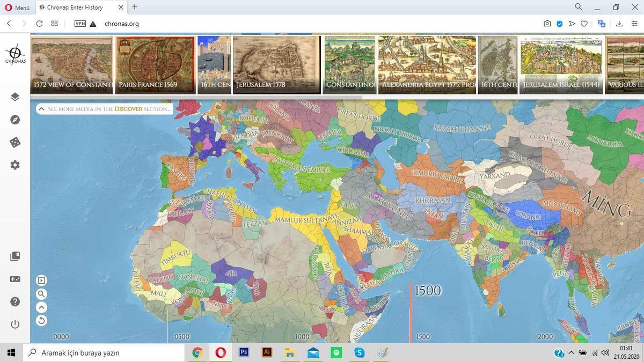Click the timeline search magnifier button

coord(41,294)
